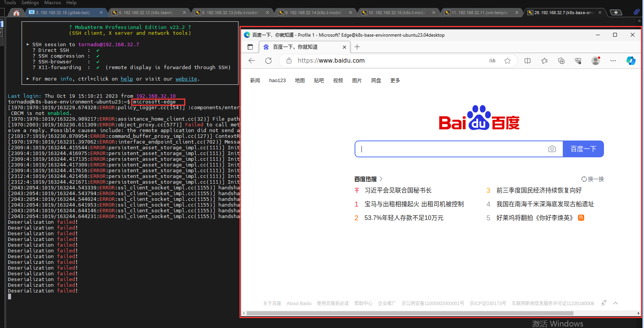Open hot item 我国在南海千米深海底发现古船遗址
Viewport: 644px width, 328px height.
[x=545, y=204]
